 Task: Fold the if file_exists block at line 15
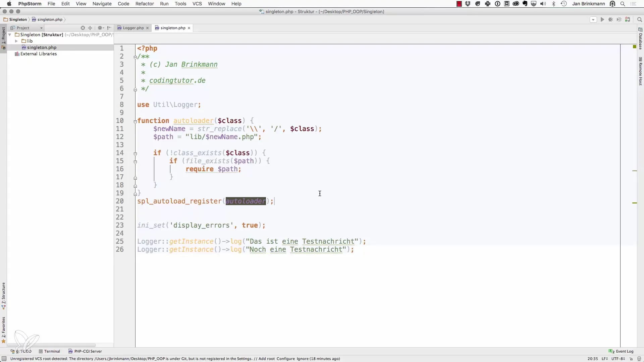coord(135,162)
